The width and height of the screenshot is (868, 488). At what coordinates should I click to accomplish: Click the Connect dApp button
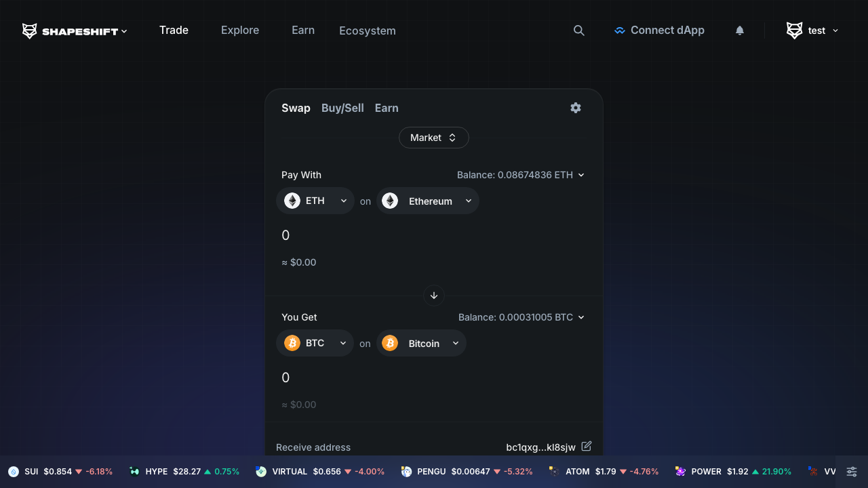coord(659,30)
